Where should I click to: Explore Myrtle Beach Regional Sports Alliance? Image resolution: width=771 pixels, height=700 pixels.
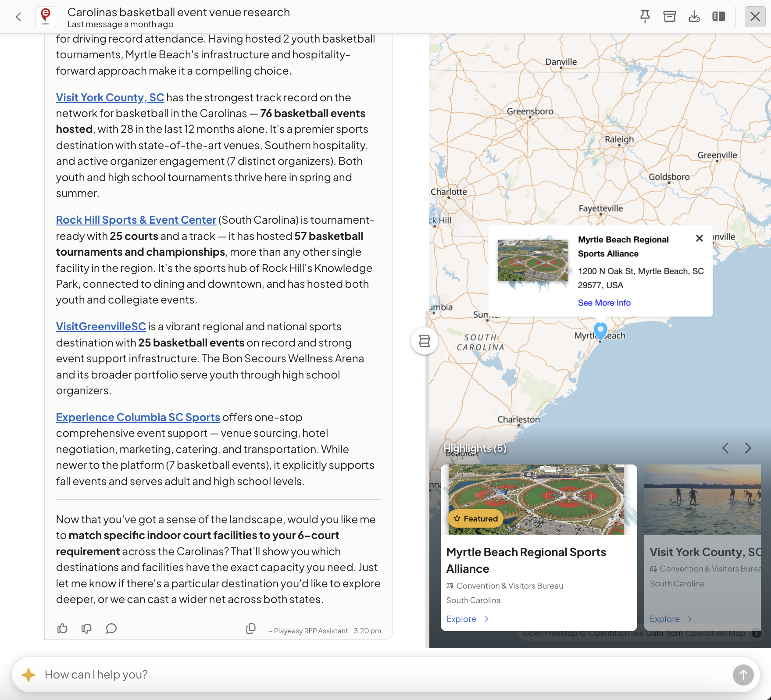(467, 619)
